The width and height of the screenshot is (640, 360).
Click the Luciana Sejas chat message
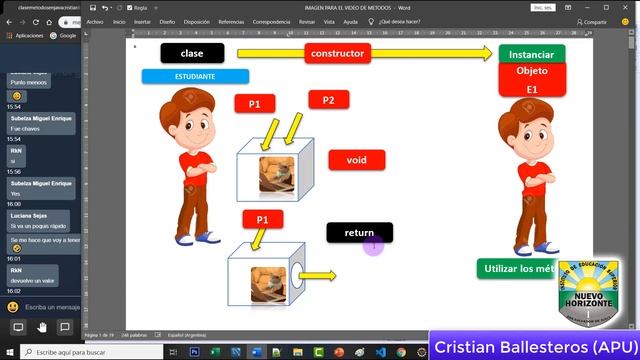(38, 221)
